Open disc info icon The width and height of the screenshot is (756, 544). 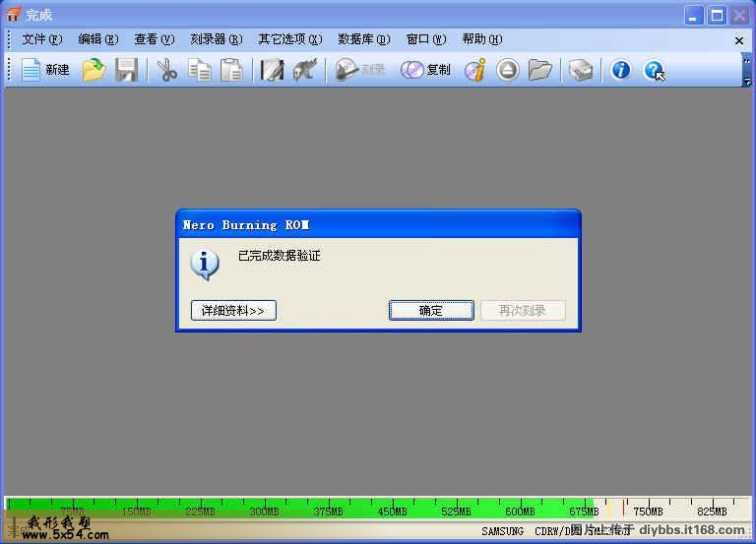coord(475,71)
